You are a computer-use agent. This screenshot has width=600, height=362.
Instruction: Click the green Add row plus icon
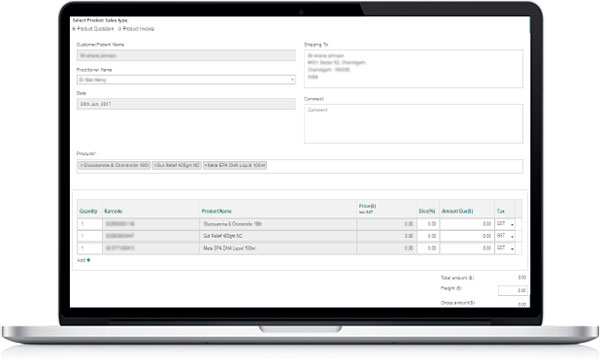(88, 260)
